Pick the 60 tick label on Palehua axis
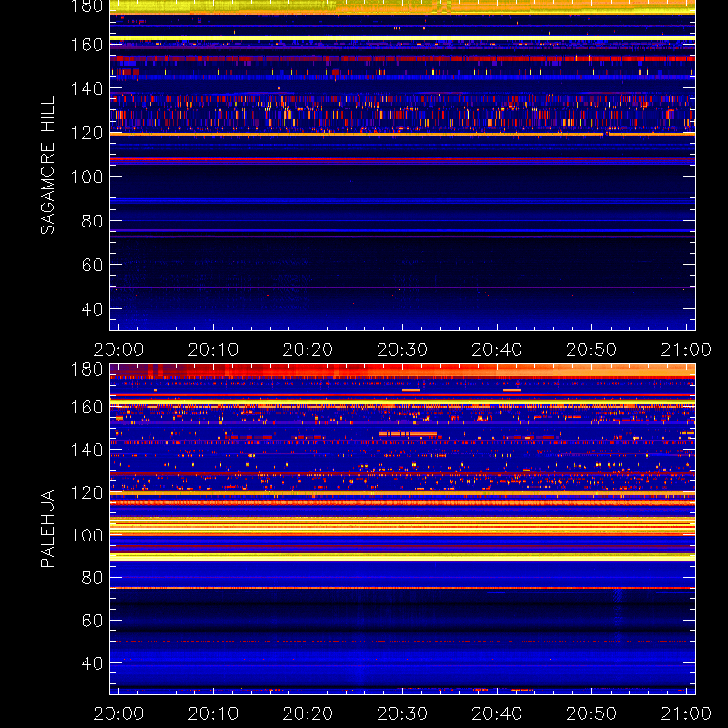Image resolution: width=728 pixels, height=728 pixels. pyautogui.click(x=92, y=621)
